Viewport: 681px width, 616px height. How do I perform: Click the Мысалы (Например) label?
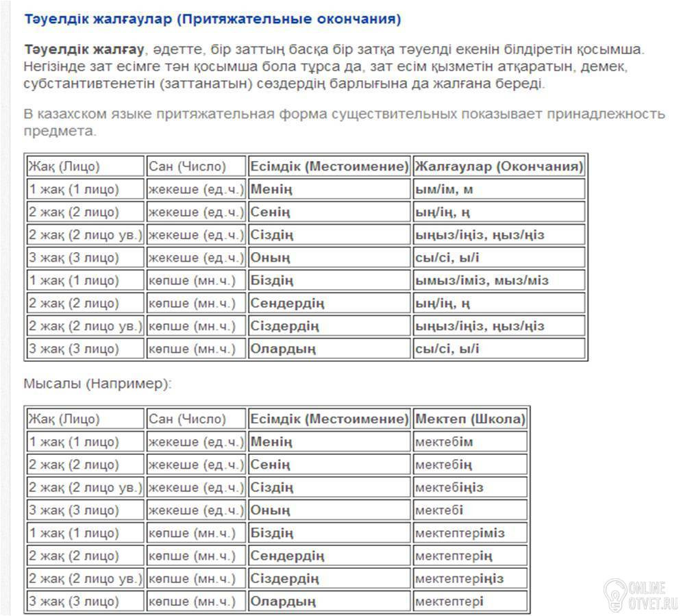coord(98,384)
